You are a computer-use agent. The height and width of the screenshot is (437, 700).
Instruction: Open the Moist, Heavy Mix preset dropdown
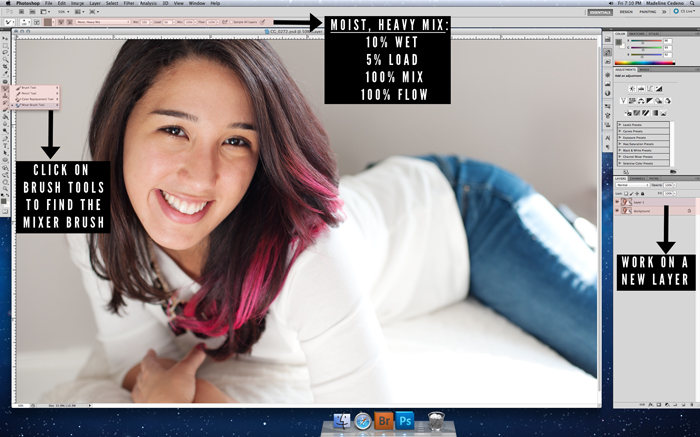[x=103, y=22]
